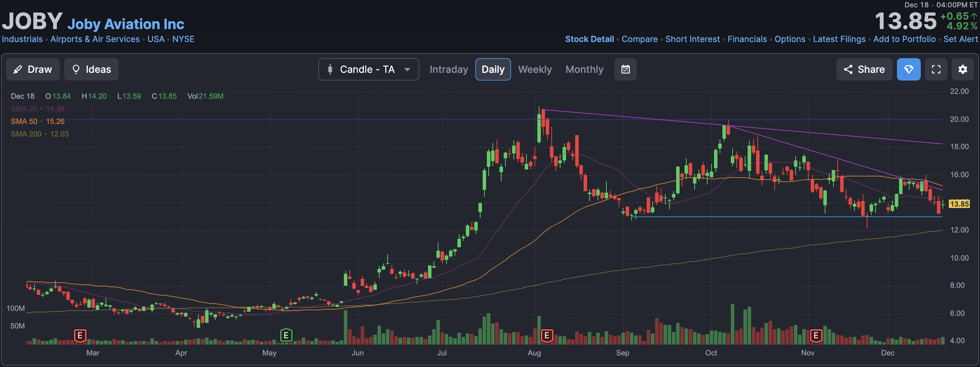Open the Options link
This screenshot has width=980, height=367.
click(x=790, y=39)
